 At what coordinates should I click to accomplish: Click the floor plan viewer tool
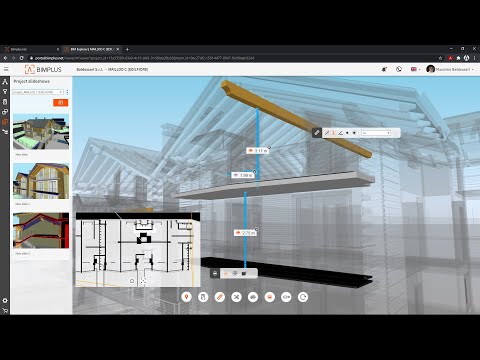(203, 297)
